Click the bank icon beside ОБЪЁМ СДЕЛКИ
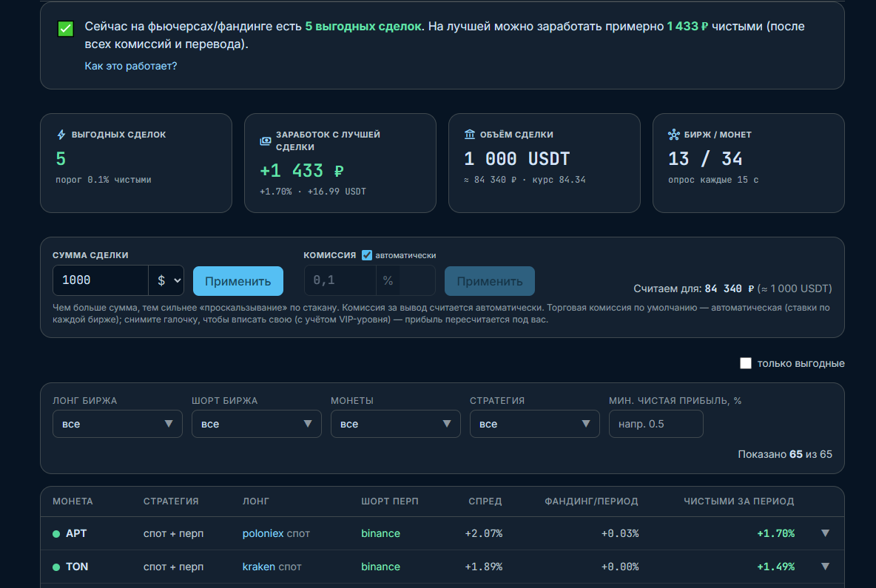Image resolution: width=876 pixels, height=588 pixels. [x=469, y=134]
